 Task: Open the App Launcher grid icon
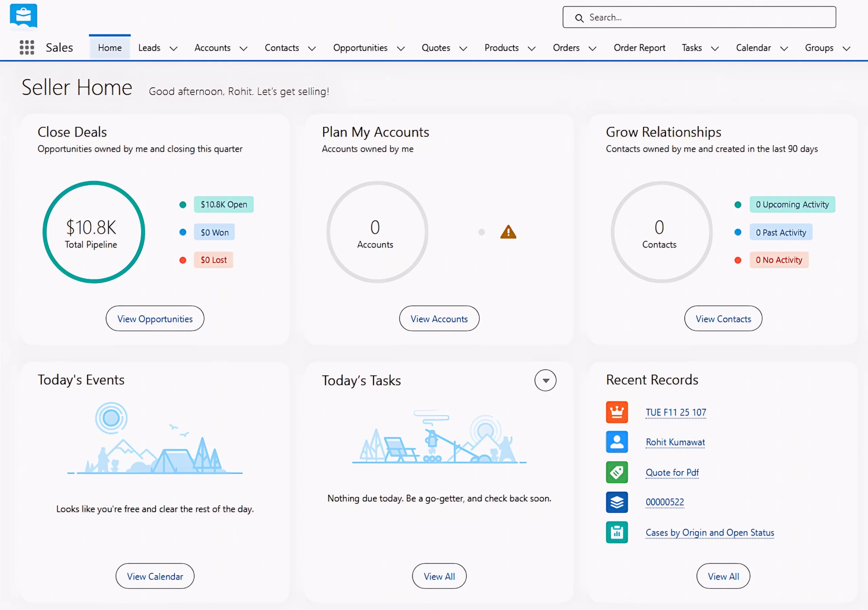point(27,48)
